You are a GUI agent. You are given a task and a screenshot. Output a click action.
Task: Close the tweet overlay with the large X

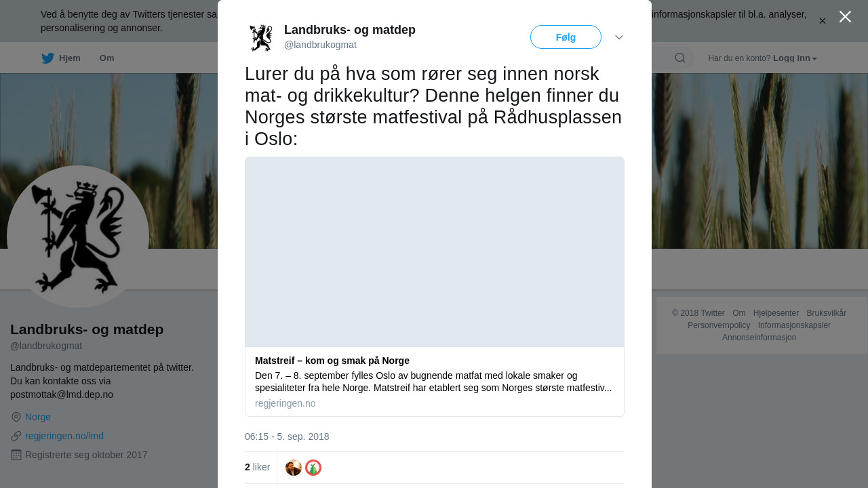click(x=845, y=17)
